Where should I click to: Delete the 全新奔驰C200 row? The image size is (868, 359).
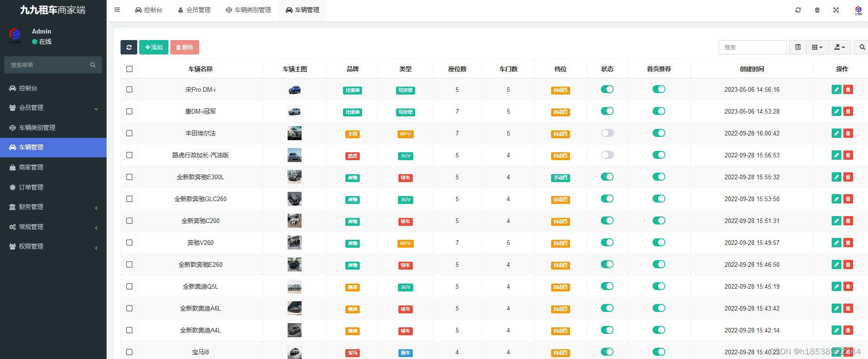[848, 221]
